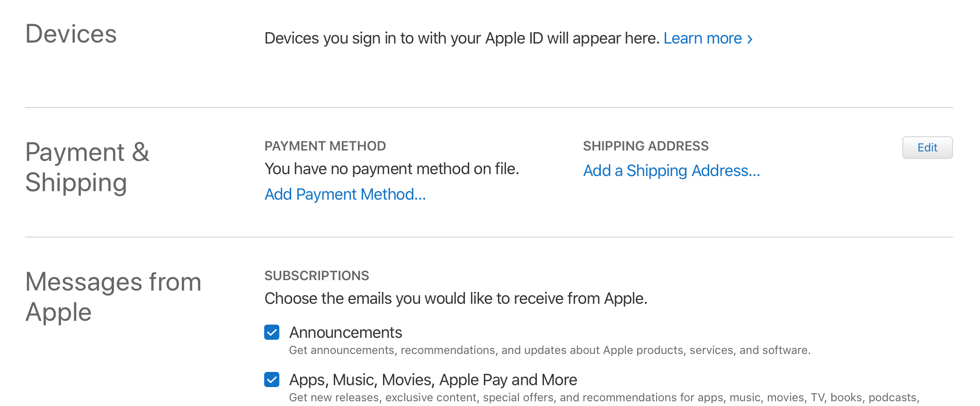980x406 pixels.
Task: Click the chevron arrow after Learn more
Action: [x=749, y=39]
